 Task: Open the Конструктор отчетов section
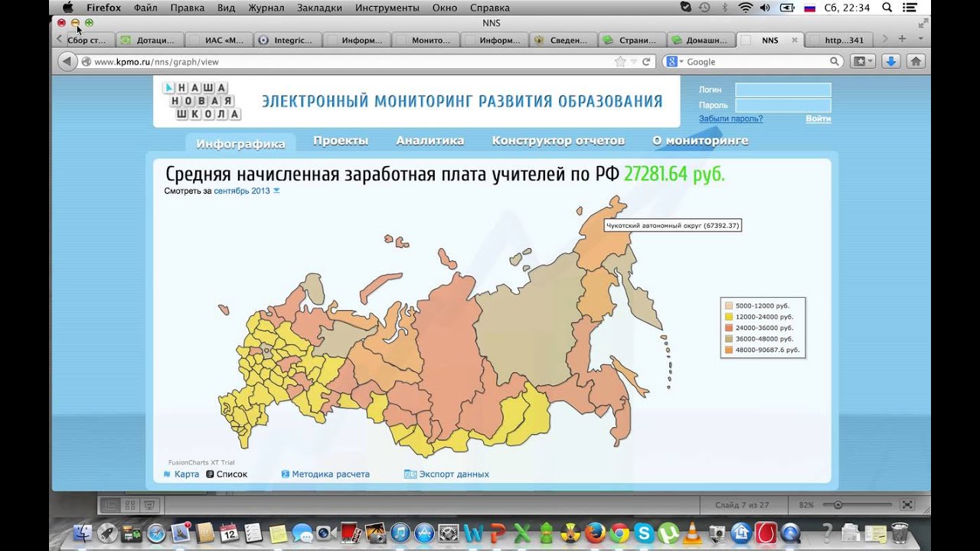[x=558, y=141]
